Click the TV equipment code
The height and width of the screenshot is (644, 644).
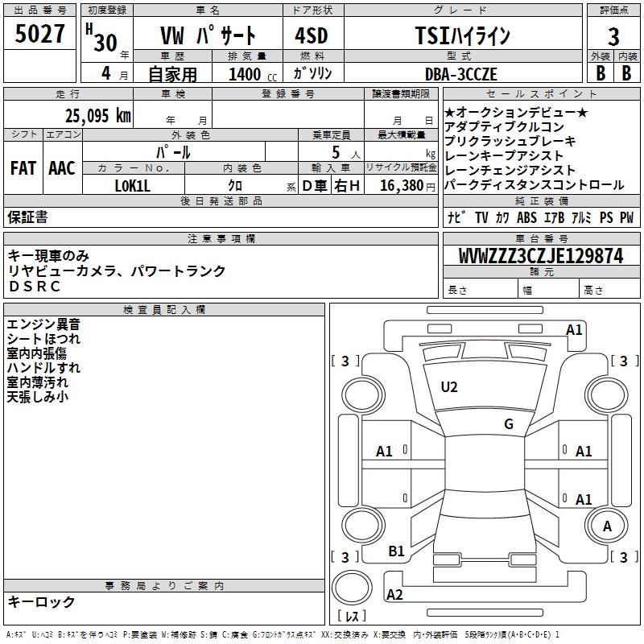481,217
